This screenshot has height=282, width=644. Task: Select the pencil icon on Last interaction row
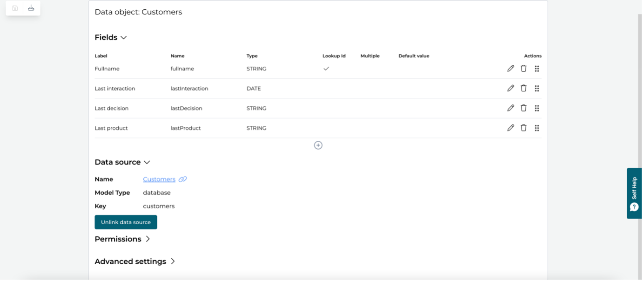pyautogui.click(x=510, y=88)
